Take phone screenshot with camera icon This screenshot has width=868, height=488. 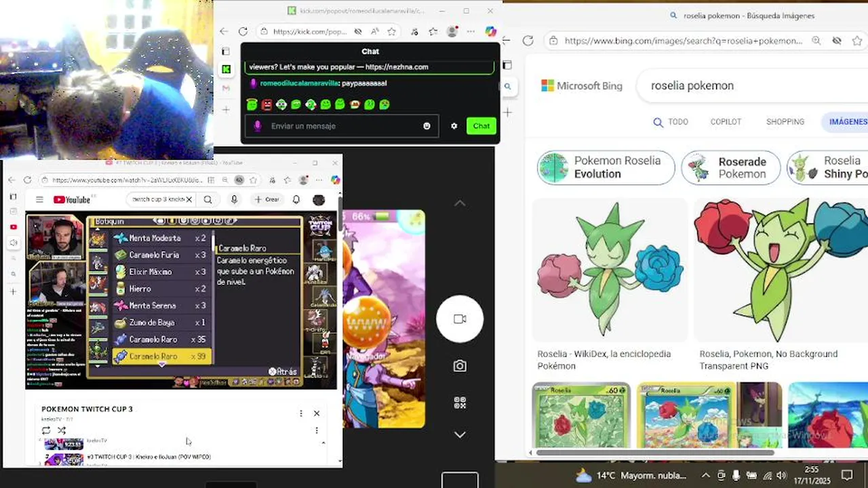(460, 366)
